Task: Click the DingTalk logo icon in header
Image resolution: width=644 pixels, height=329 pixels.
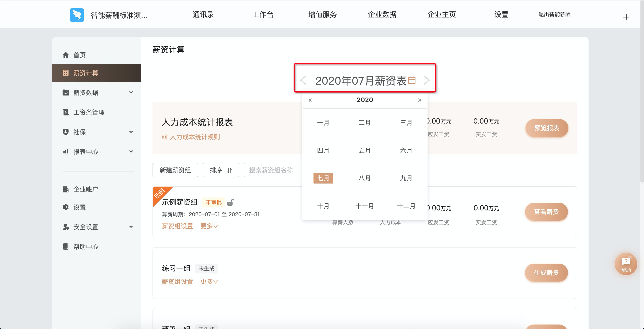Action: click(x=77, y=15)
